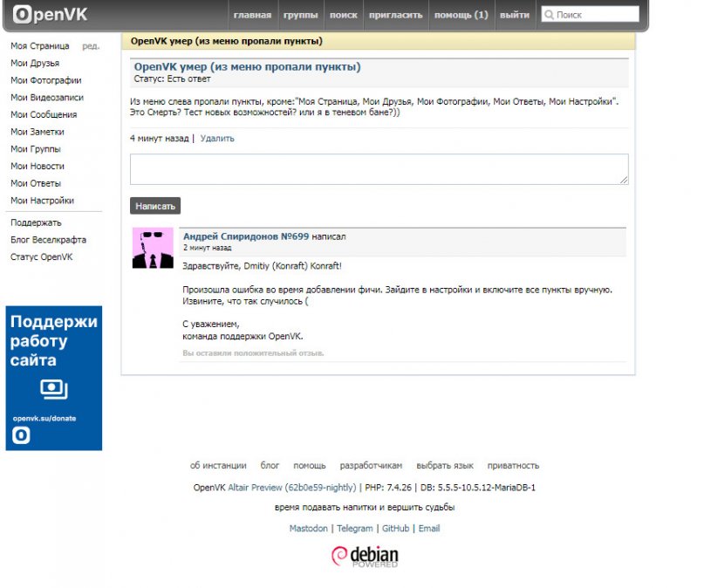This screenshot has height=588, width=704.
Task: Open Мои Новости
Action: (38, 166)
